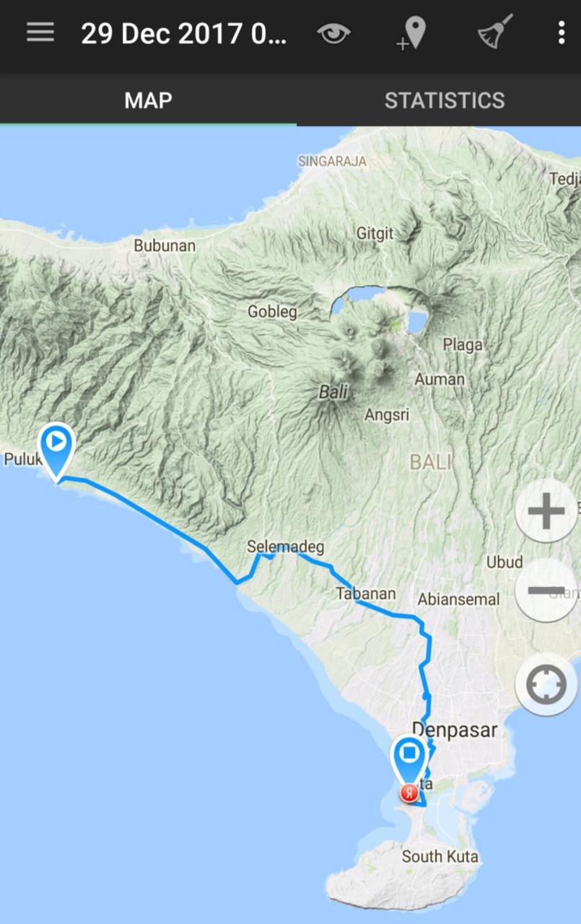Tap the Denpasar city label
This screenshot has height=924, width=581.
(455, 730)
